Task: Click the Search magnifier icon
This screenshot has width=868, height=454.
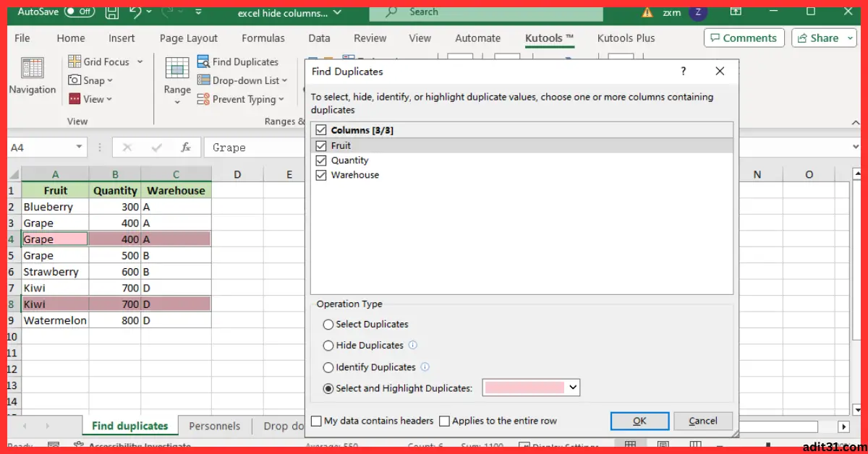Action: (x=391, y=12)
